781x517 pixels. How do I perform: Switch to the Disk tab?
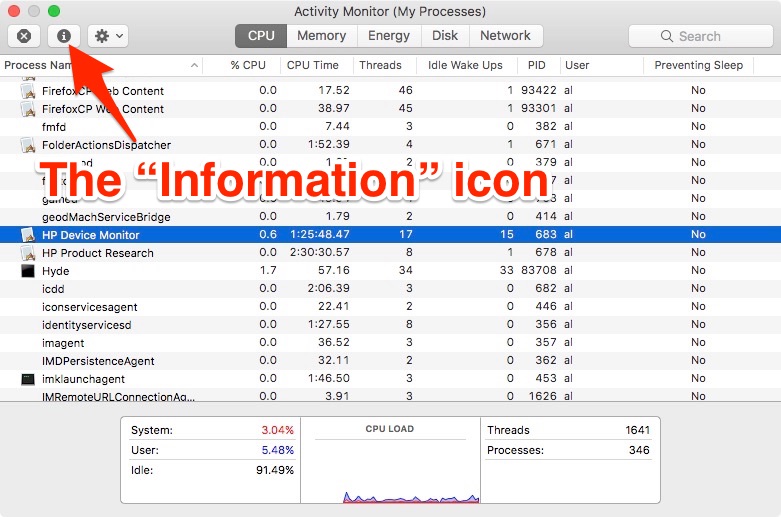[445, 36]
